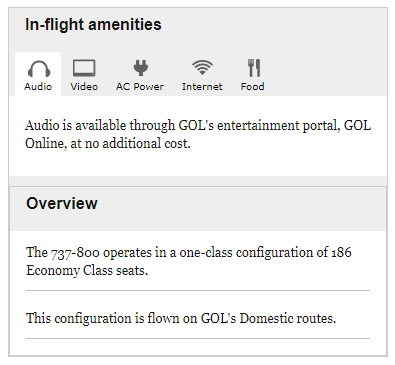Click the Video screen icon
The image size is (395, 365).
click(84, 68)
